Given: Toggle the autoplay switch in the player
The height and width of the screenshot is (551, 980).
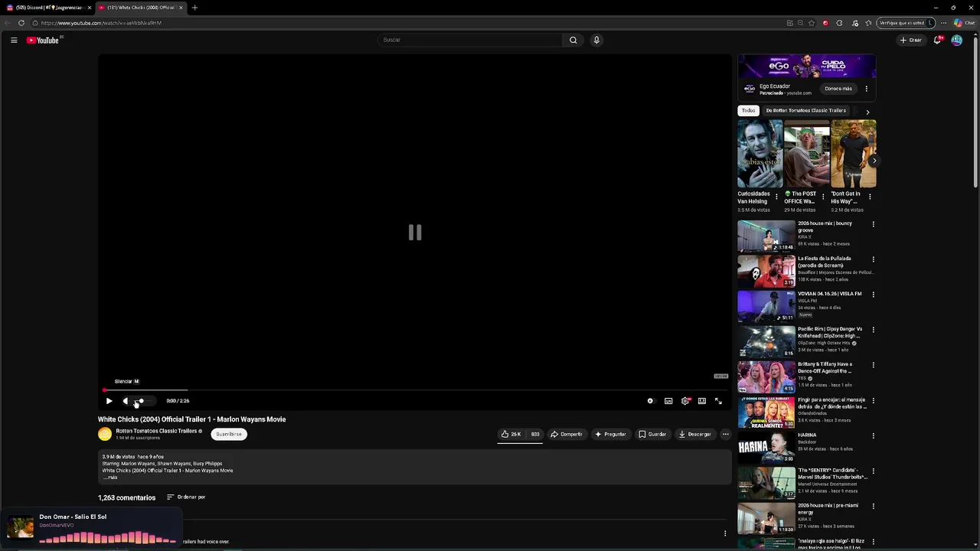Looking at the screenshot, I should click(x=652, y=401).
